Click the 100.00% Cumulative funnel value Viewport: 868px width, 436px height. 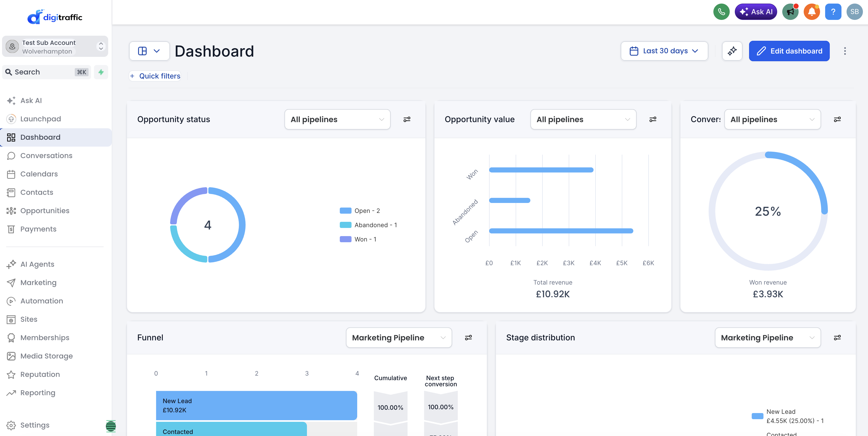(x=390, y=407)
